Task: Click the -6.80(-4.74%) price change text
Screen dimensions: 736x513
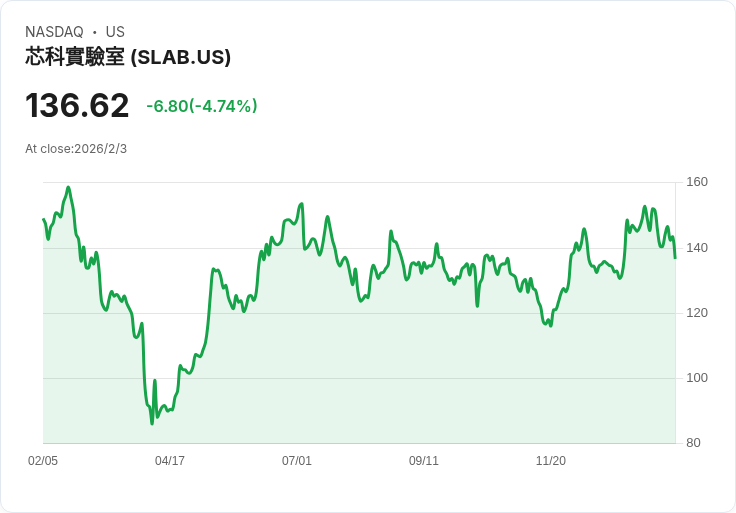Action: (x=202, y=106)
